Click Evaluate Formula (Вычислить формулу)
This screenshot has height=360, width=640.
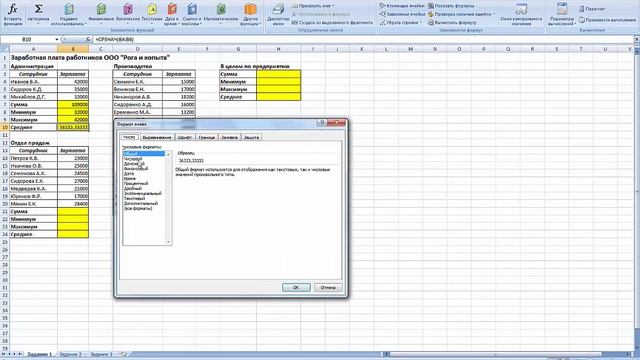click(x=452, y=23)
